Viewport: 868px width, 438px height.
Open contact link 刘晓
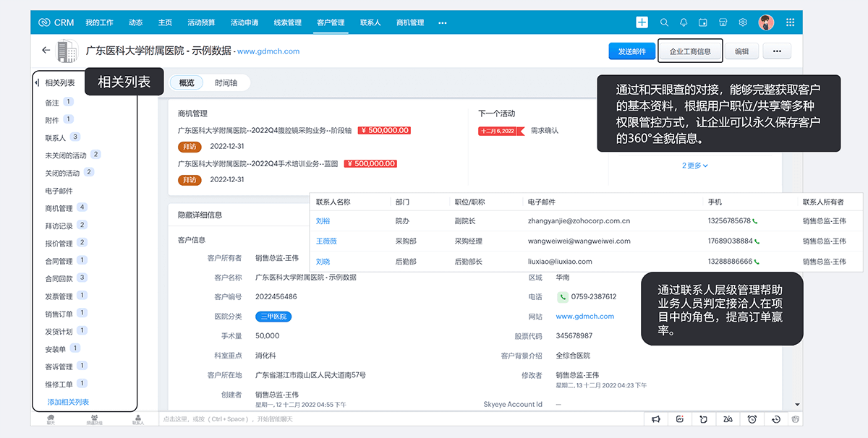pyautogui.click(x=323, y=262)
